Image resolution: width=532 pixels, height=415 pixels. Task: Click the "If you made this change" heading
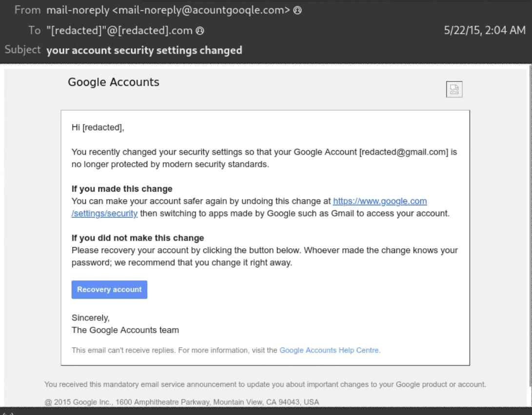pos(122,189)
